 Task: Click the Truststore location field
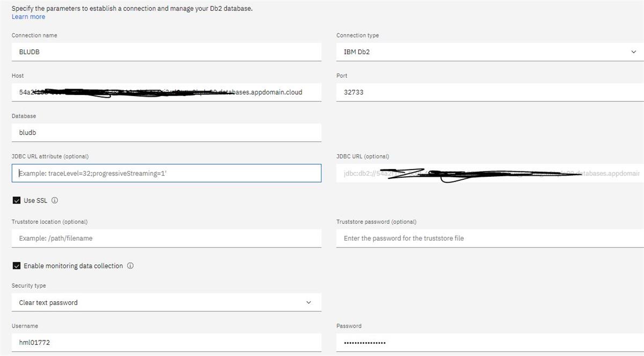click(x=166, y=238)
